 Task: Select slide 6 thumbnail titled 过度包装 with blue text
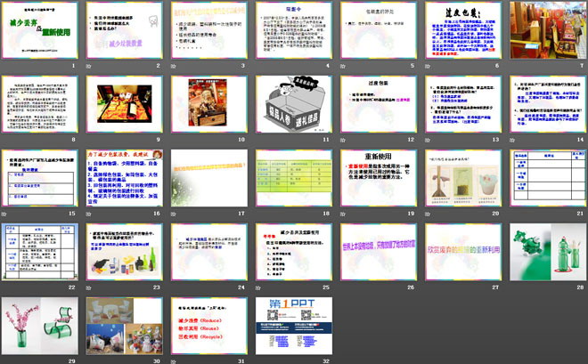[463, 30]
